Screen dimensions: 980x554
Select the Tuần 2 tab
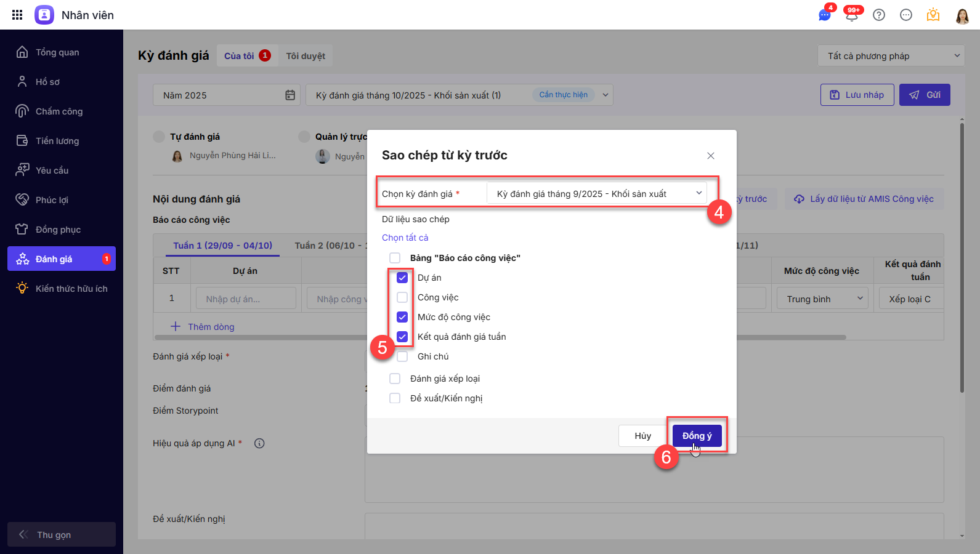pos(330,245)
